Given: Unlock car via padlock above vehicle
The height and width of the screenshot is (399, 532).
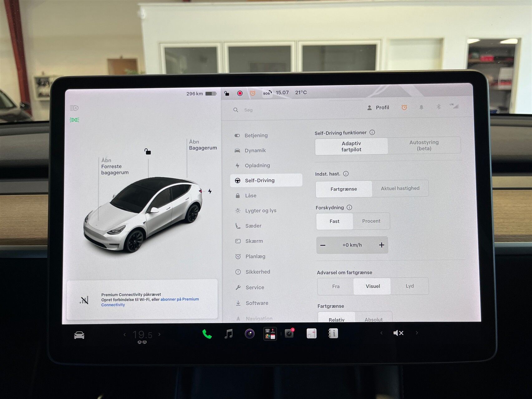Looking at the screenshot, I should [x=148, y=151].
